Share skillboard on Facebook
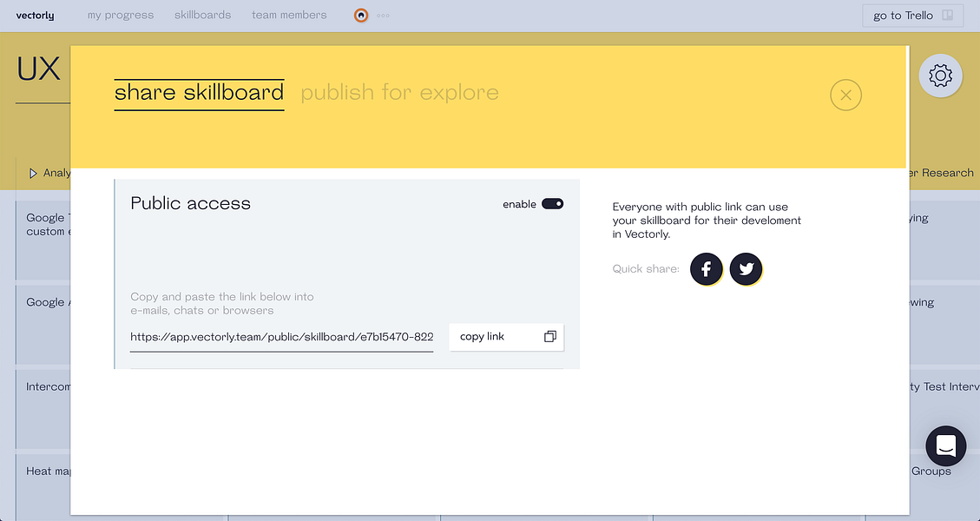The height and width of the screenshot is (521, 980). [x=706, y=269]
